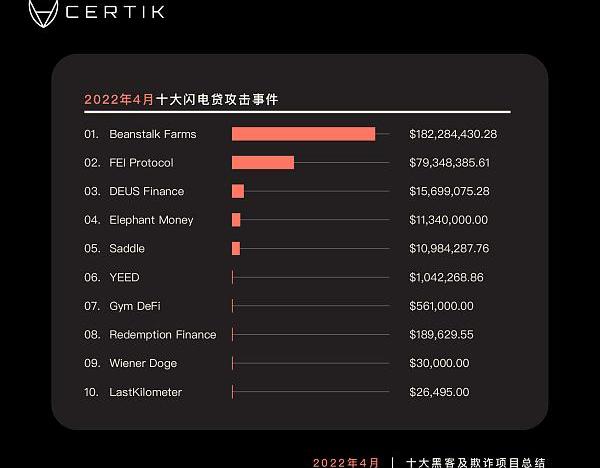Screen dimensions: 600x468
Task: Click the $26,495.00 amount
Action: click(439, 393)
